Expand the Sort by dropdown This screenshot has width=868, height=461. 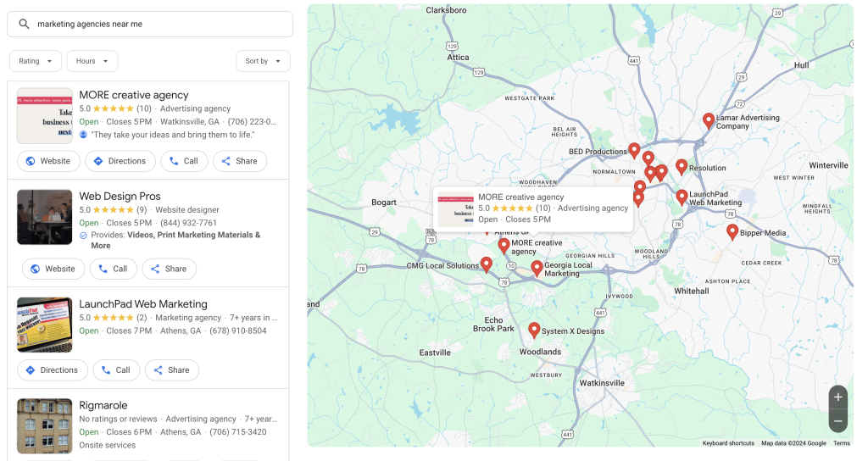coord(263,61)
